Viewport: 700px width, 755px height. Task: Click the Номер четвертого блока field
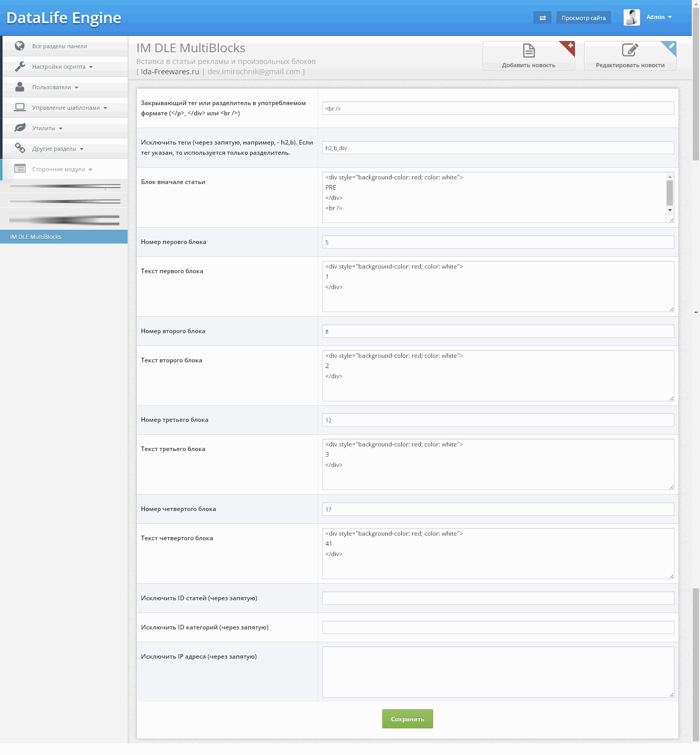(x=498, y=509)
